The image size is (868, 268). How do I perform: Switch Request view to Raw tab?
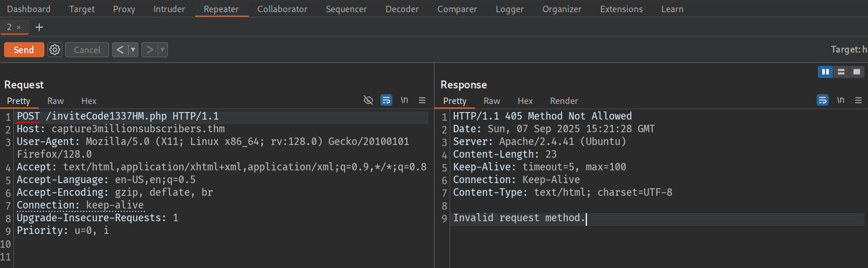coord(55,101)
